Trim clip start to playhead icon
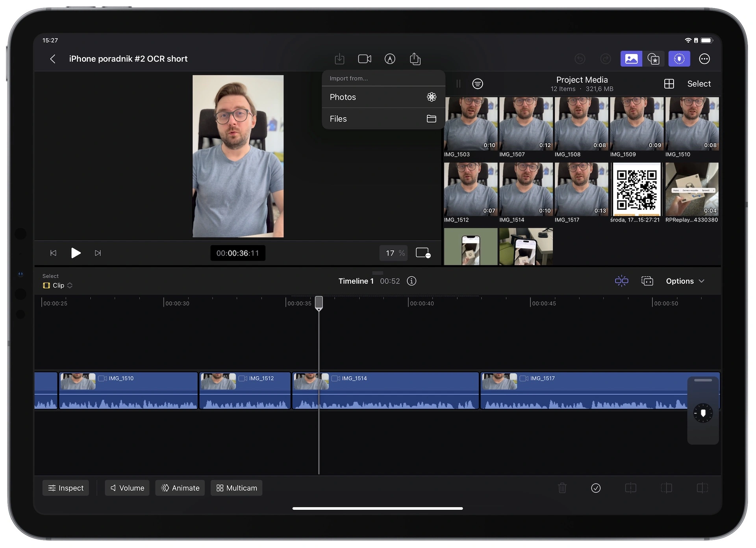This screenshot has height=548, width=756. pos(667,488)
